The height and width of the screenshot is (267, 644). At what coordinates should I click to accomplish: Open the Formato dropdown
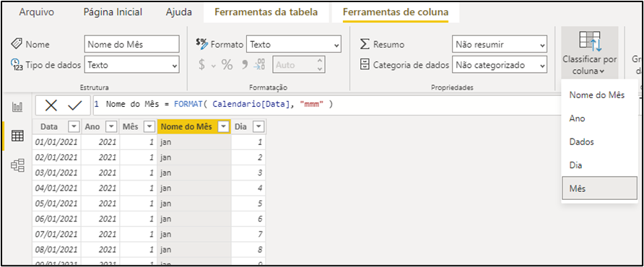pyautogui.click(x=294, y=44)
